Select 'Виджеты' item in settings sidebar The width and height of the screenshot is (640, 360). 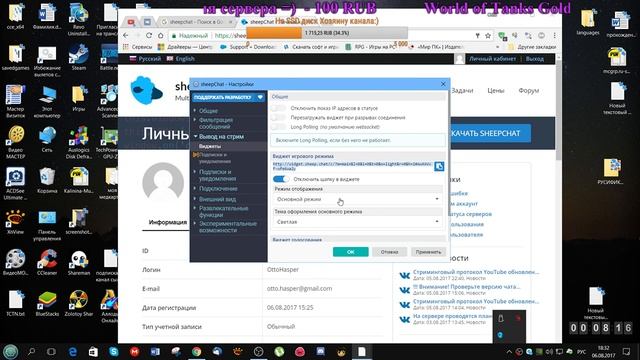coord(210,146)
